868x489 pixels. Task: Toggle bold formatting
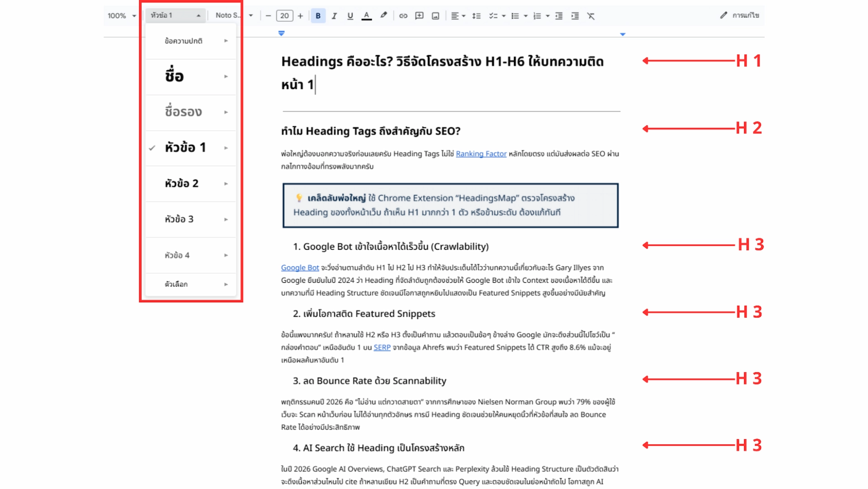(x=318, y=16)
